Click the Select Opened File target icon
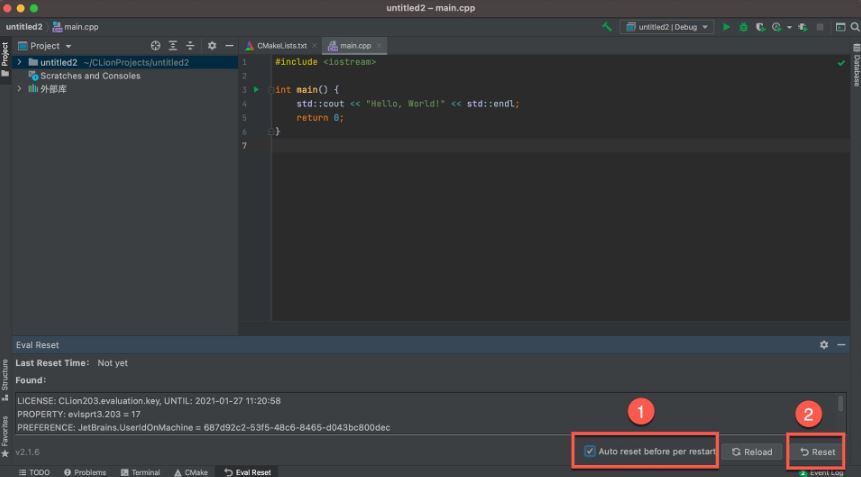The image size is (861, 477). 155,46
